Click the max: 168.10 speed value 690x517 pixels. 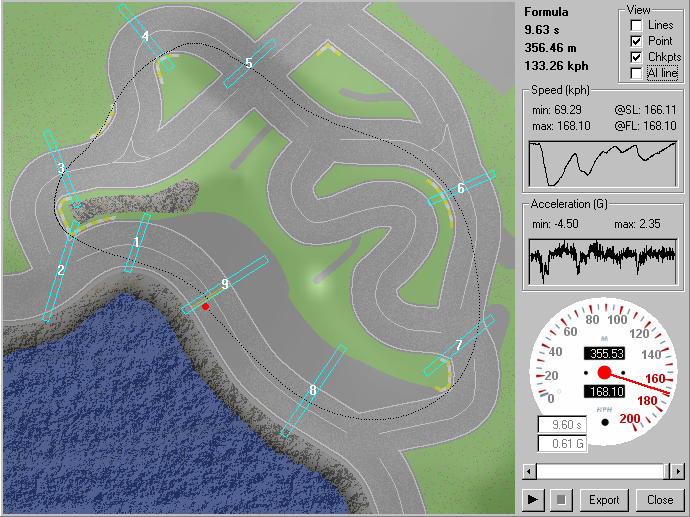click(561, 126)
